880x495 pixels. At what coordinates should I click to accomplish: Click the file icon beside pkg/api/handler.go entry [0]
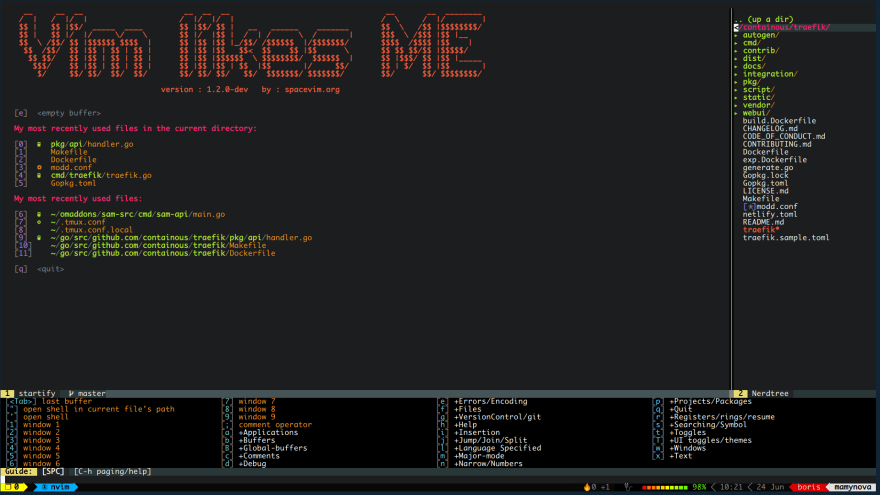pyautogui.click(x=39, y=144)
